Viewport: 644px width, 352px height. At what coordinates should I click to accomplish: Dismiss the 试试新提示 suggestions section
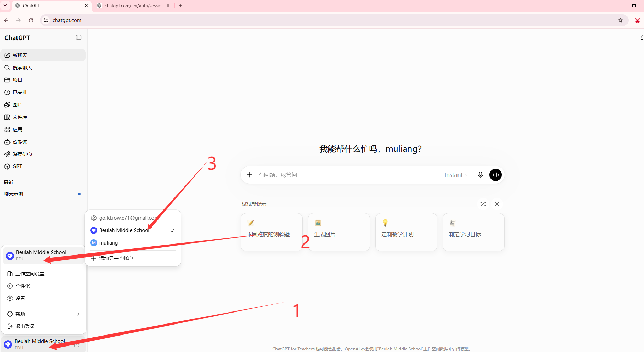point(497,204)
